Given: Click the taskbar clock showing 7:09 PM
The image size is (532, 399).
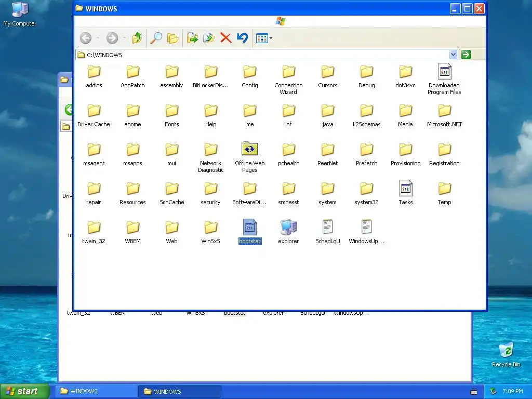Looking at the screenshot, I should click(x=513, y=391).
